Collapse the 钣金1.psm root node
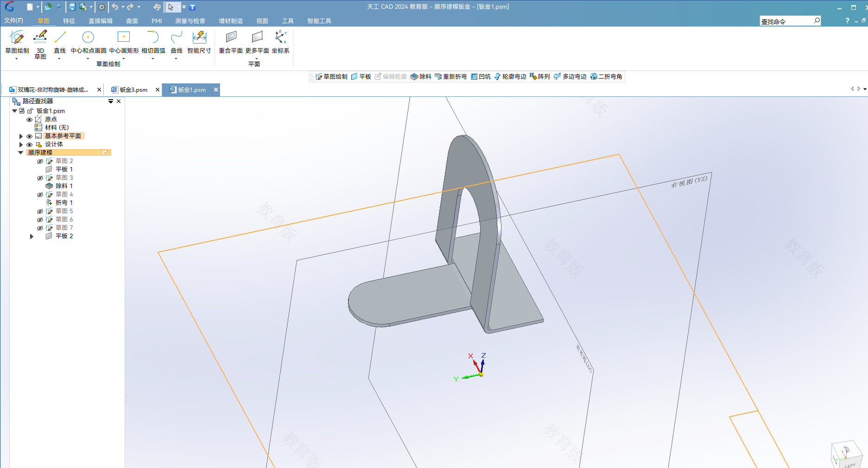868x468 pixels. (x=14, y=111)
